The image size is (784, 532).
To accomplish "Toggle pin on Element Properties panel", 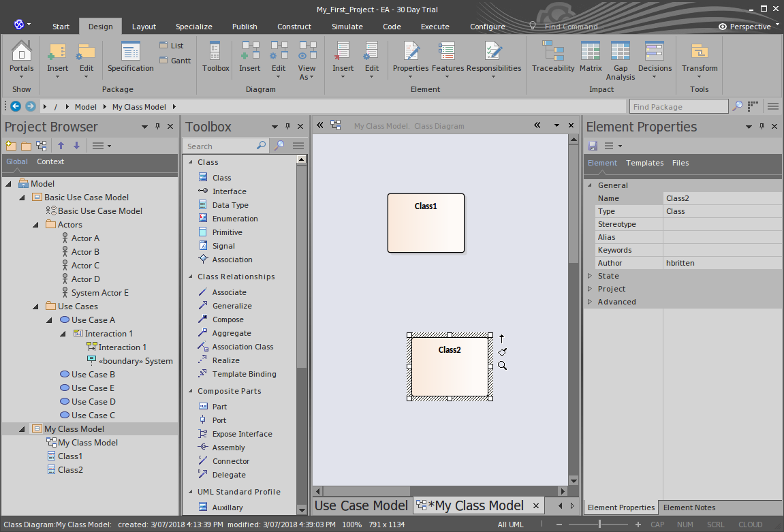I will point(762,127).
